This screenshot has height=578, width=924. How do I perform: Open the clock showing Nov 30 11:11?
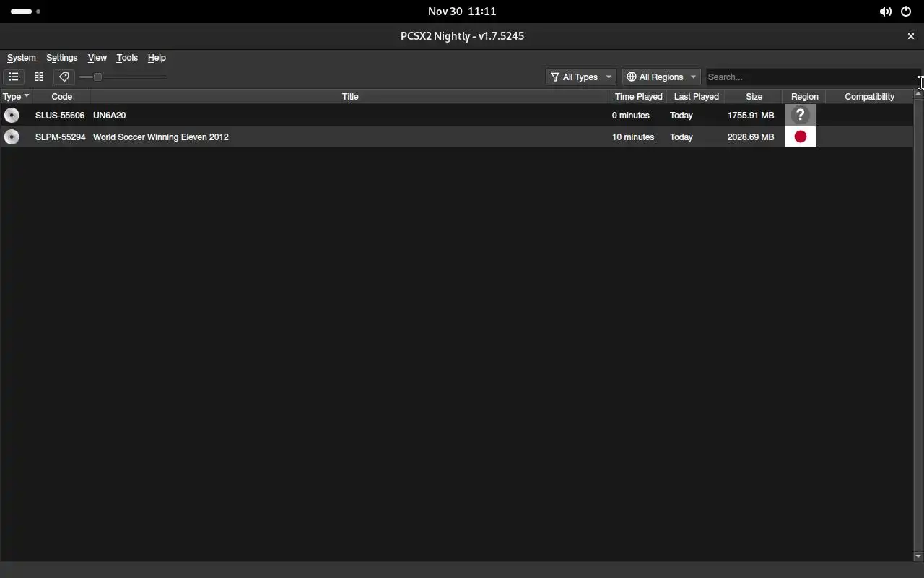(x=462, y=12)
